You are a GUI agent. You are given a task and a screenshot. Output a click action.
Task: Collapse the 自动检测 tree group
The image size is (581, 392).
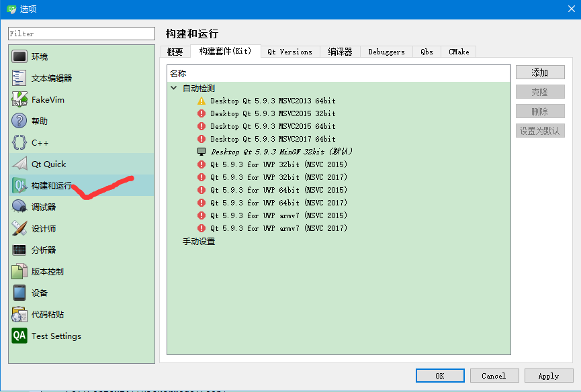pyautogui.click(x=173, y=88)
